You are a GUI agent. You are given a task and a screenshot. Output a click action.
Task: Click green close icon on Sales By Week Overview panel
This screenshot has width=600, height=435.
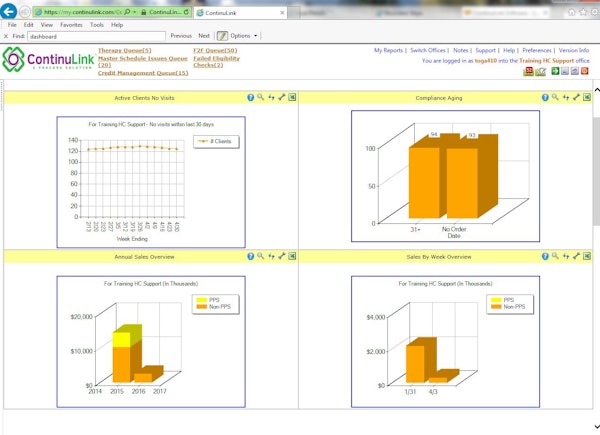tap(587, 256)
